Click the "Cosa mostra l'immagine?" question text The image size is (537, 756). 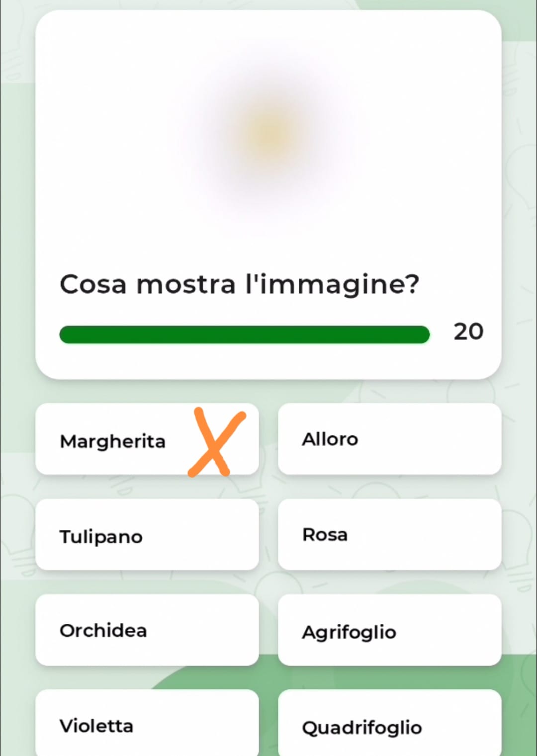pos(239,285)
